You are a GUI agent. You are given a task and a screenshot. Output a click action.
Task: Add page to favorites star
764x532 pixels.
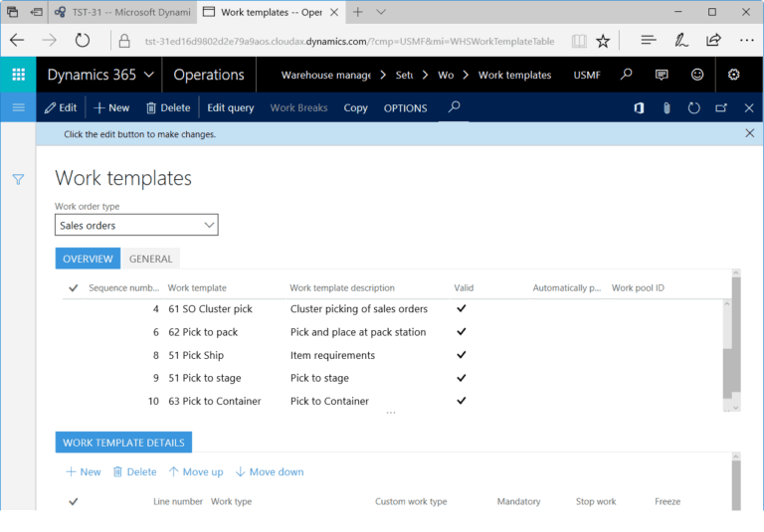pyautogui.click(x=603, y=41)
